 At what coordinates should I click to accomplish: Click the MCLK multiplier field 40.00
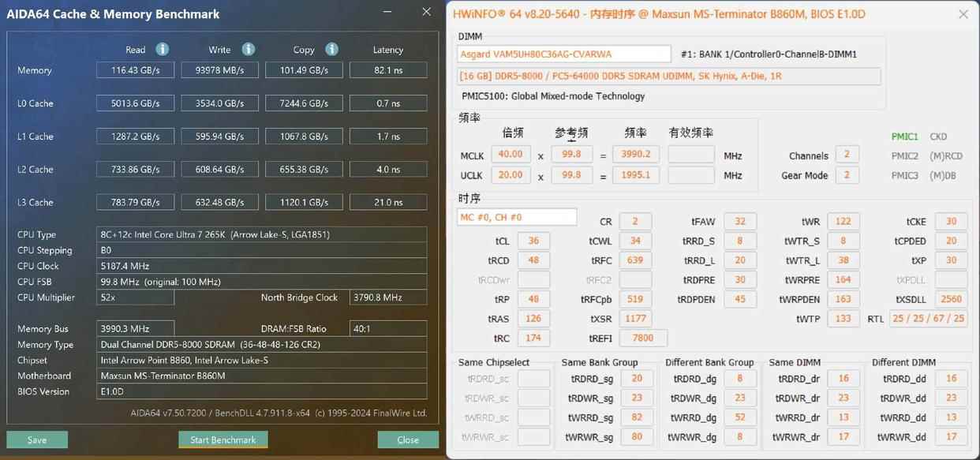pos(511,155)
